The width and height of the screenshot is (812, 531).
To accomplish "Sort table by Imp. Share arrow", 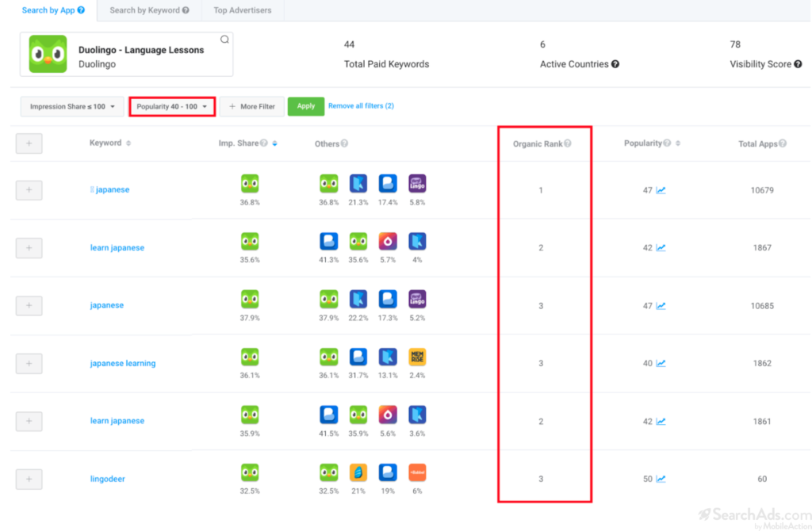I will (x=274, y=143).
